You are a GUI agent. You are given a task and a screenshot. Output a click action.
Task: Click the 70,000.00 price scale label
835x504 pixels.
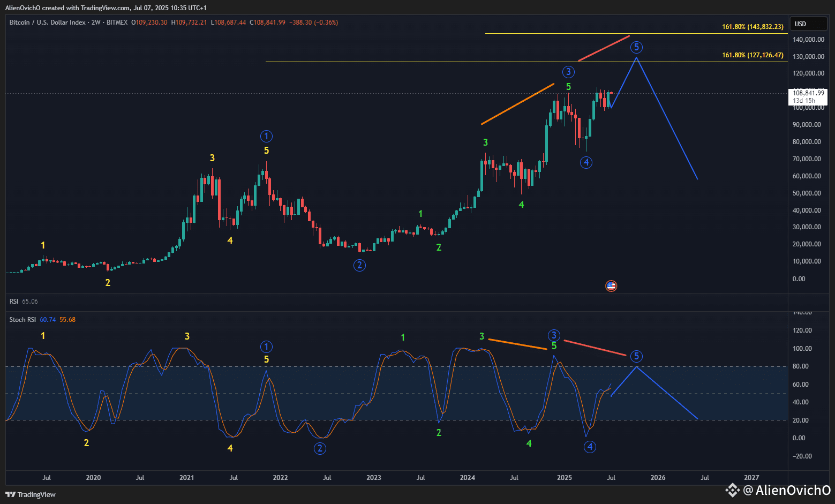pyautogui.click(x=807, y=159)
